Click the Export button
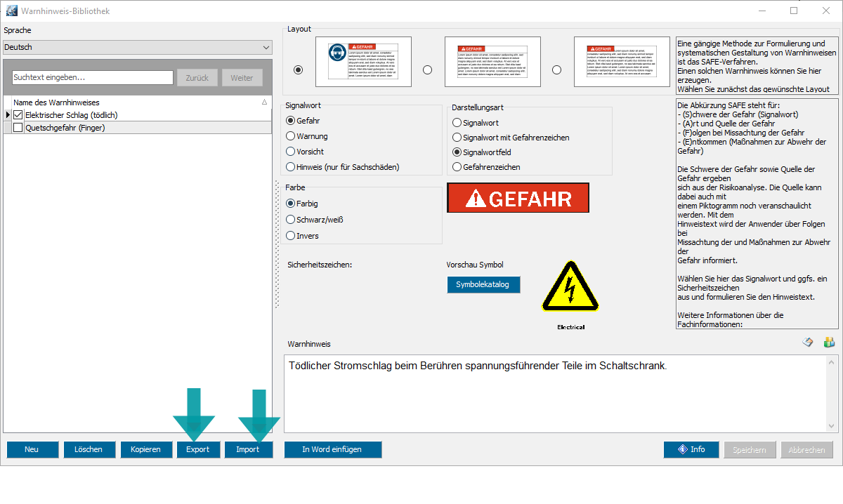Screen dimensions: 843x504 point(198,449)
